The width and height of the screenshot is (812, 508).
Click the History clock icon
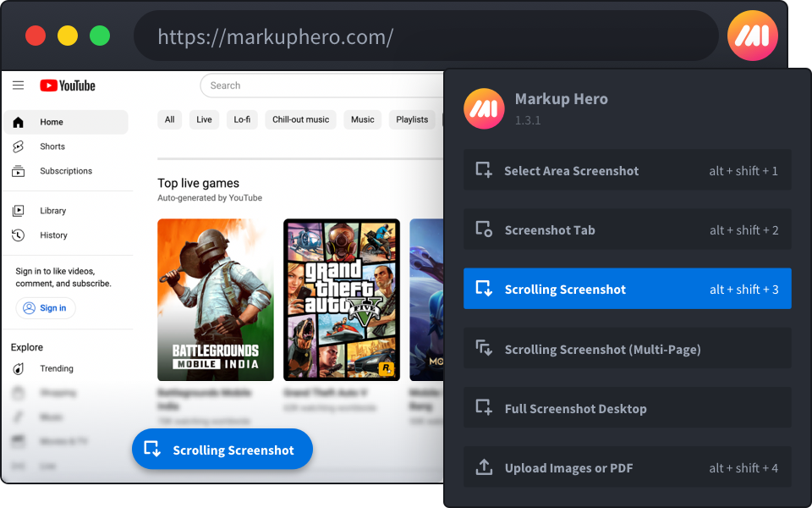(18, 235)
